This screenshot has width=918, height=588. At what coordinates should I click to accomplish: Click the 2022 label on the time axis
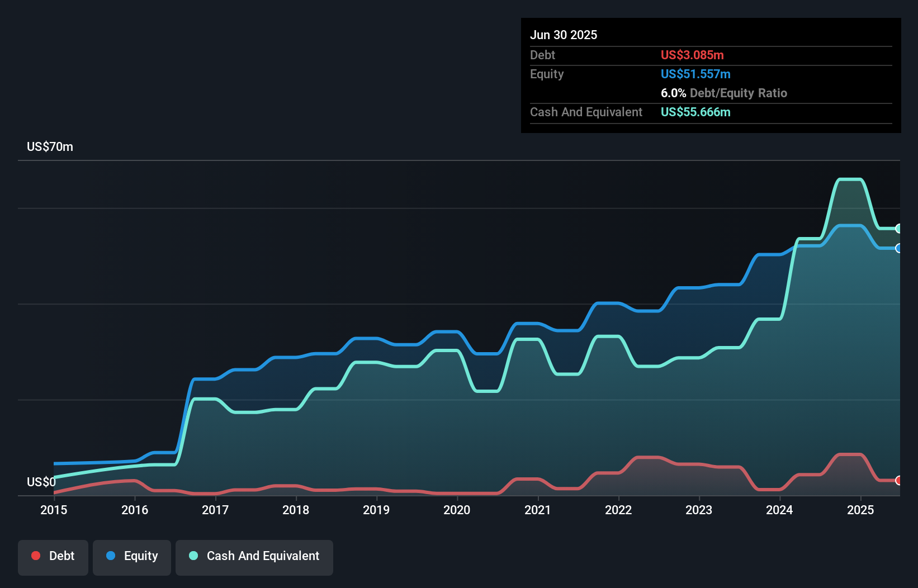point(618,510)
